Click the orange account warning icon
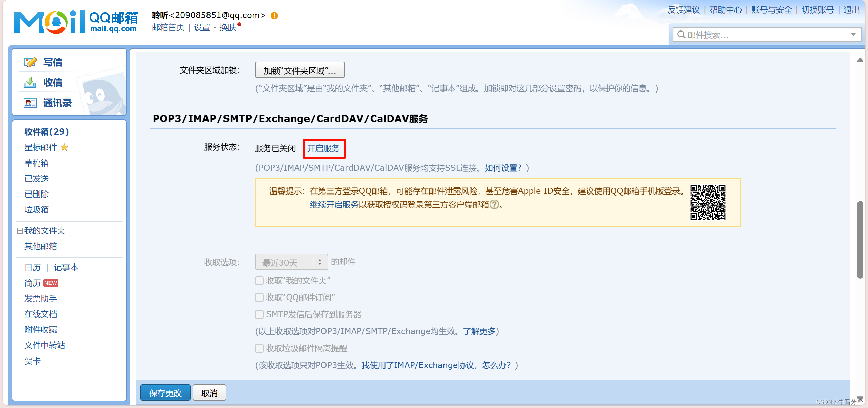The image size is (868, 408). point(274,16)
